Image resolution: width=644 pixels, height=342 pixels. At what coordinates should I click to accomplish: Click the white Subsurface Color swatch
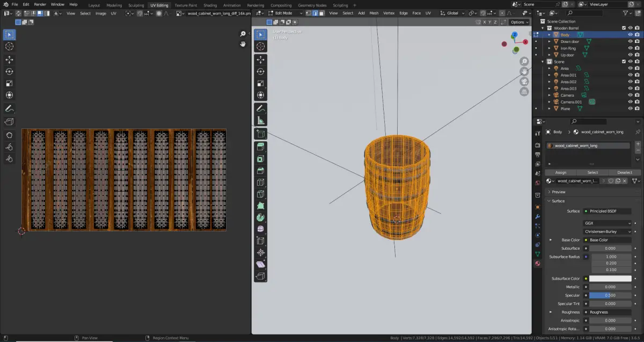tap(610, 279)
